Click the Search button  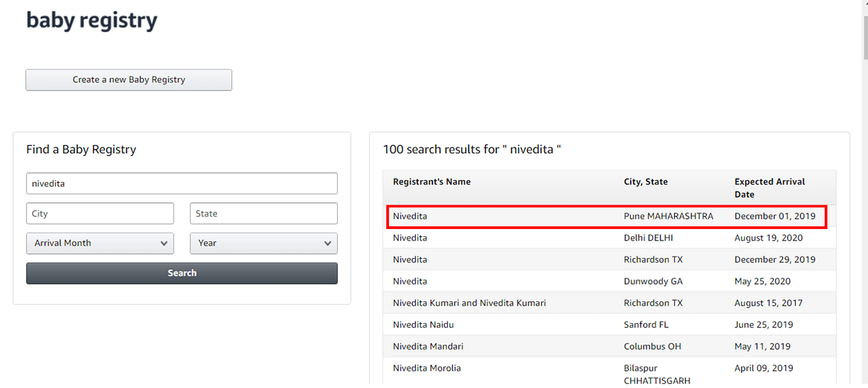tap(182, 273)
